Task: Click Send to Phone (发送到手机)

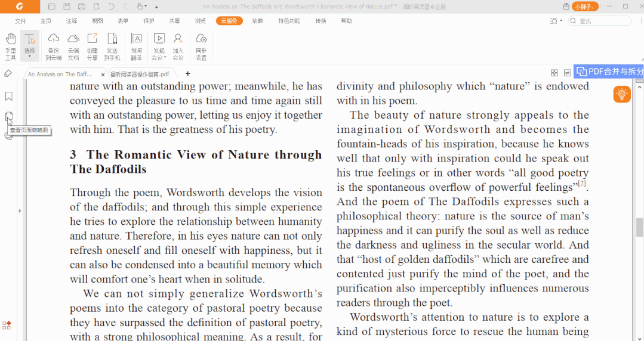Action: pos(112,46)
